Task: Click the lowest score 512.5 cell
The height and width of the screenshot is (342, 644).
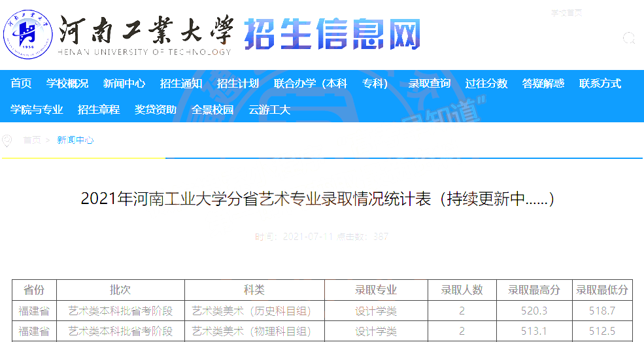Action: tap(602, 331)
